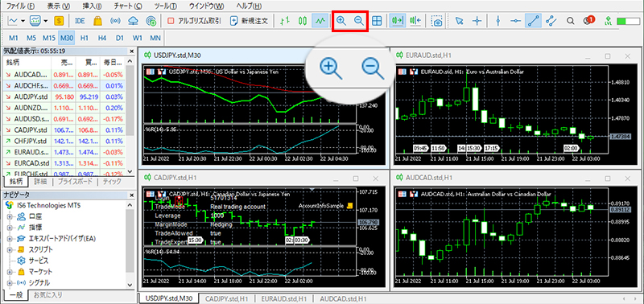Viewport: 644px width, 304px height.
Task: Switch chart to bar chart view
Action: click(x=285, y=21)
